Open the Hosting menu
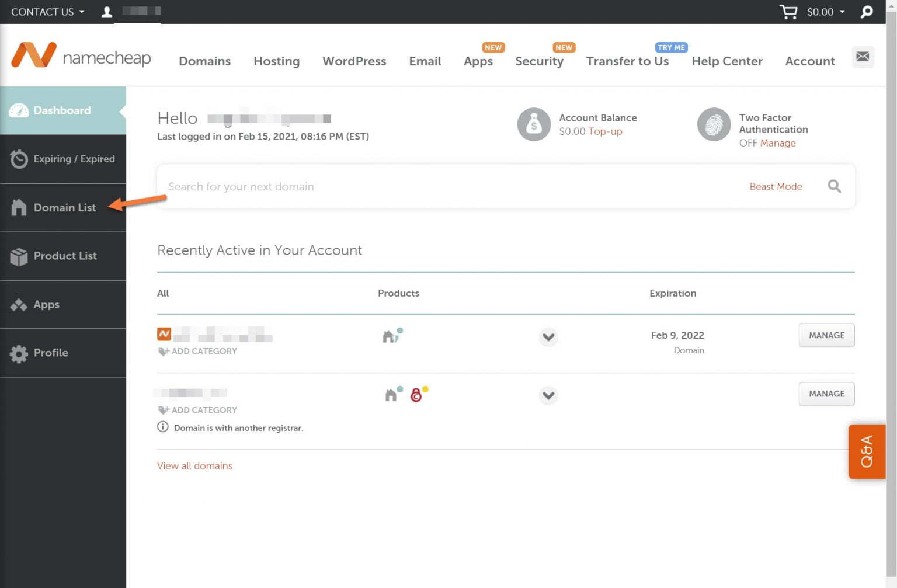 [276, 61]
